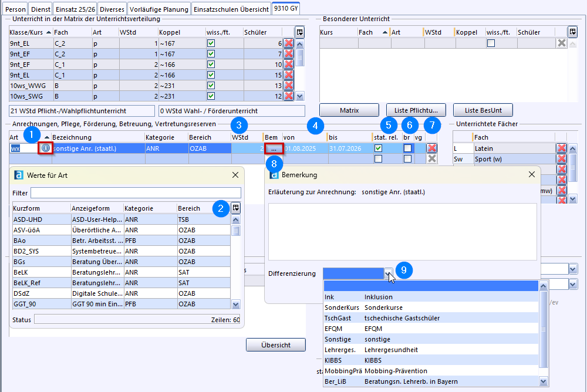
Task: Toggle br checkbox in sonstige Anr. row
Action: point(407,148)
